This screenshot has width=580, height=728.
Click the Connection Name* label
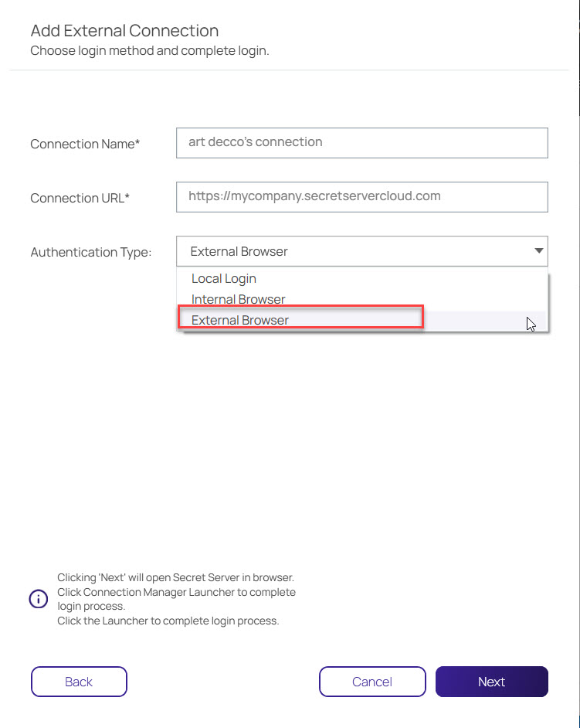tap(85, 144)
